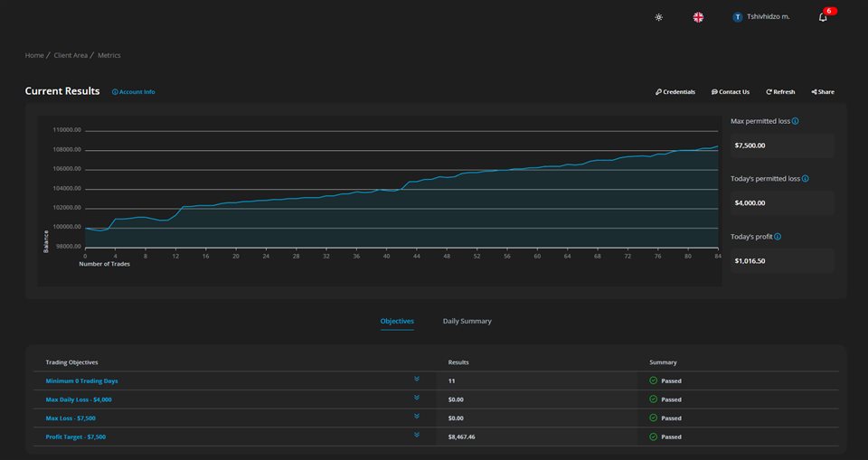Viewport: 868px width, 460px height.
Task: Expand the Profit Target row
Action: coord(416,435)
